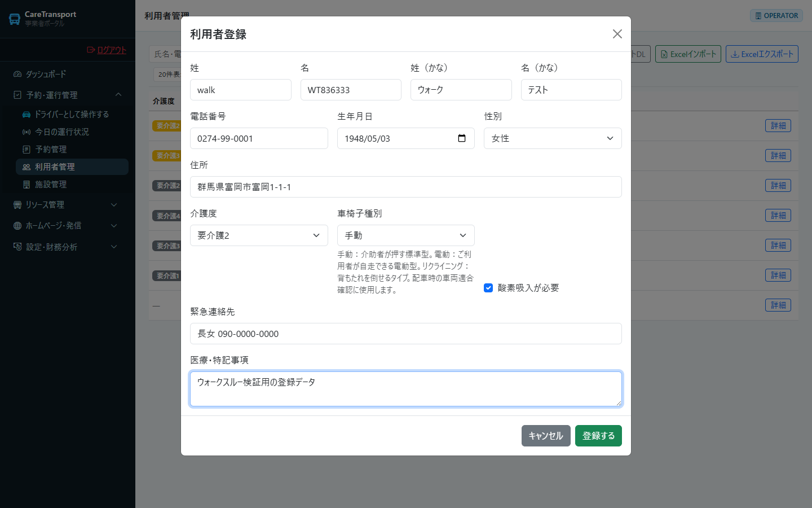Collapse the 予約・運行管理 chevron

coord(118,94)
